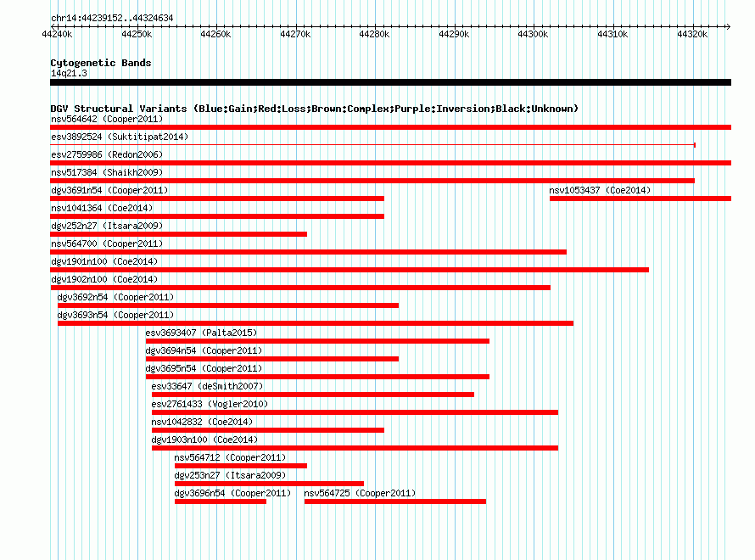Select the dgv3692n54 (Cooper2011) label

tap(115, 297)
